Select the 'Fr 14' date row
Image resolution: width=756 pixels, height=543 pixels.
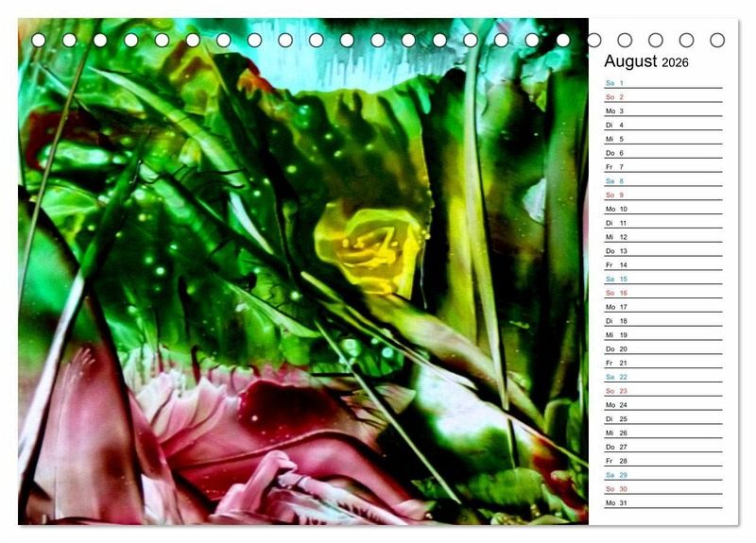coord(663,264)
